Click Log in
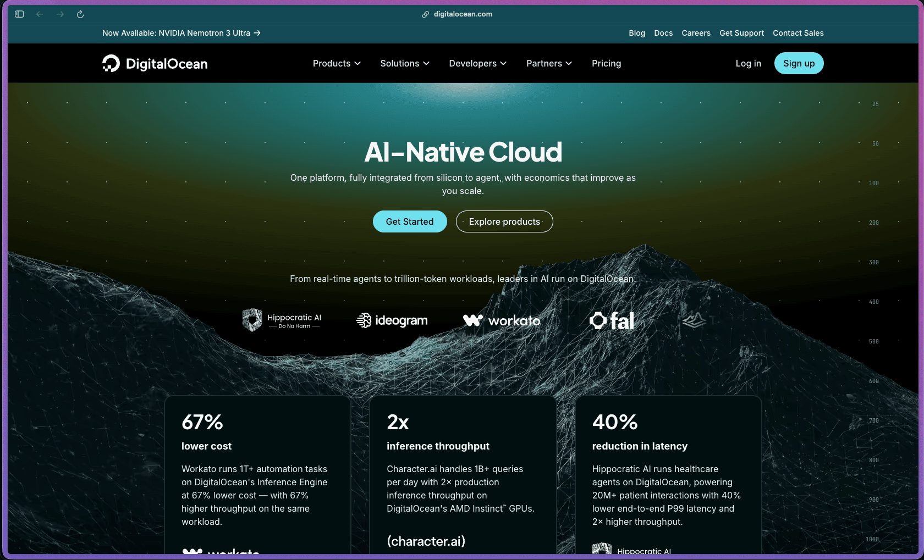The image size is (924, 560). click(x=748, y=64)
